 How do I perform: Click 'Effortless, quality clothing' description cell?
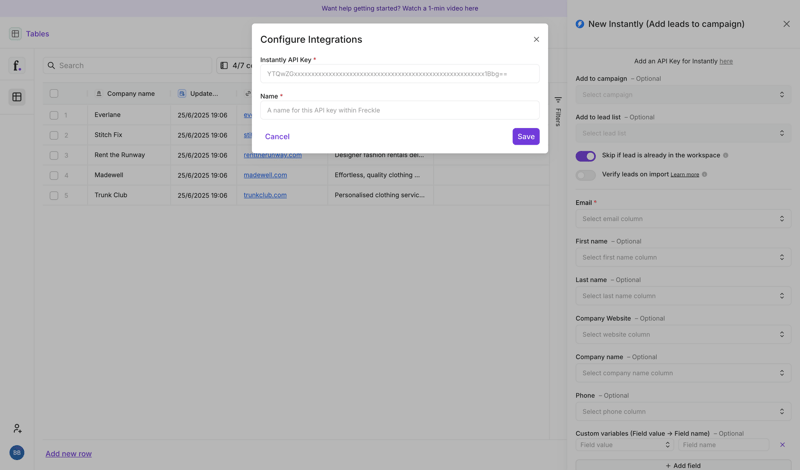[381, 175]
